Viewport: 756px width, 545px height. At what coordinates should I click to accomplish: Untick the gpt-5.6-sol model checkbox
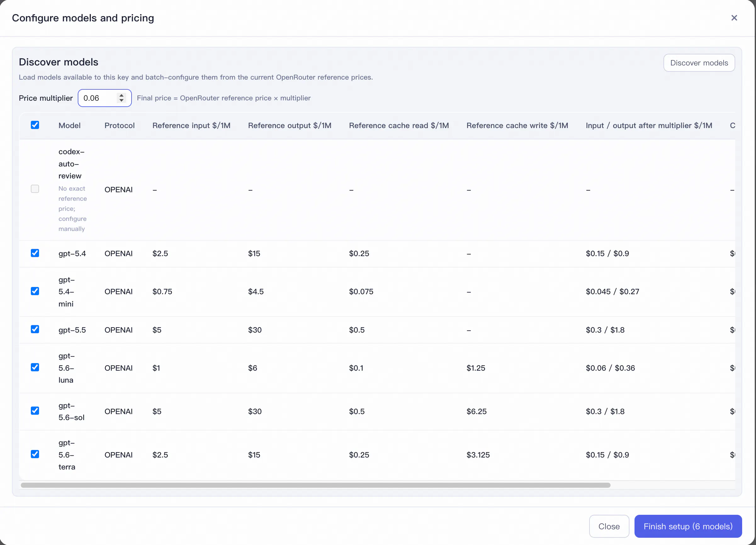coord(35,411)
